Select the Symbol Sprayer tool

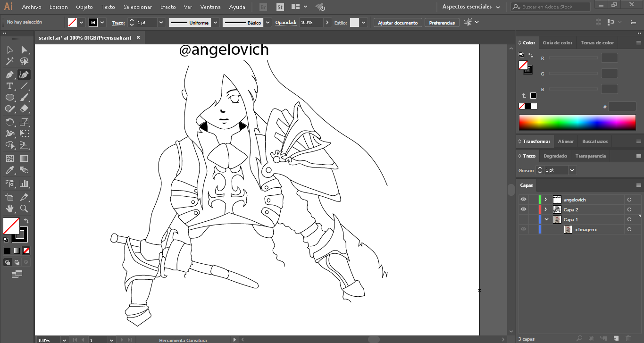[9, 184]
